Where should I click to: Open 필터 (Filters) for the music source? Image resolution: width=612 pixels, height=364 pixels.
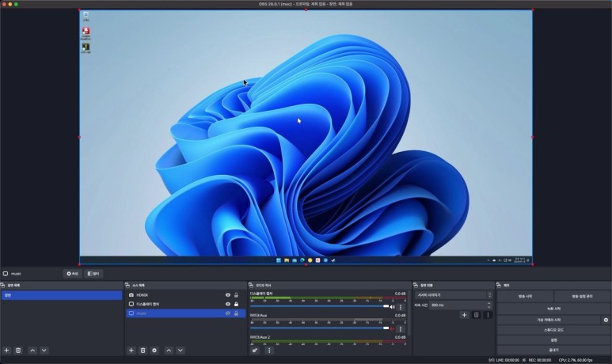[x=93, y=274]
